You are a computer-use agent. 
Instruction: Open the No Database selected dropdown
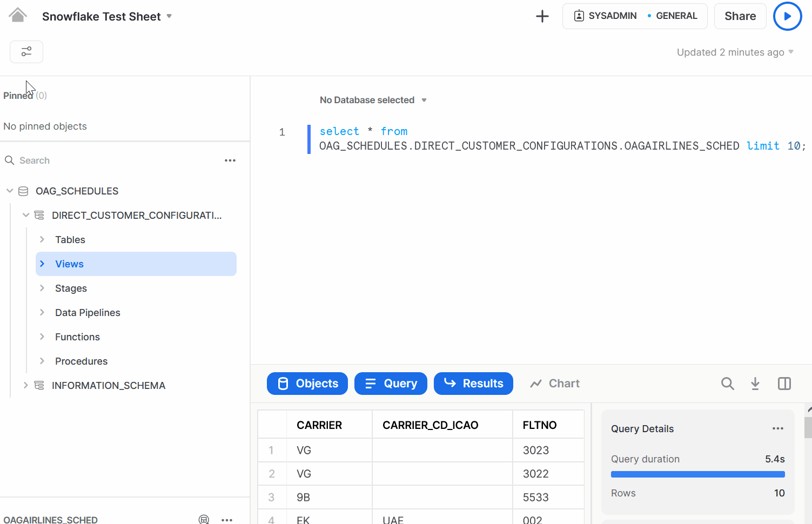point(373,100)
